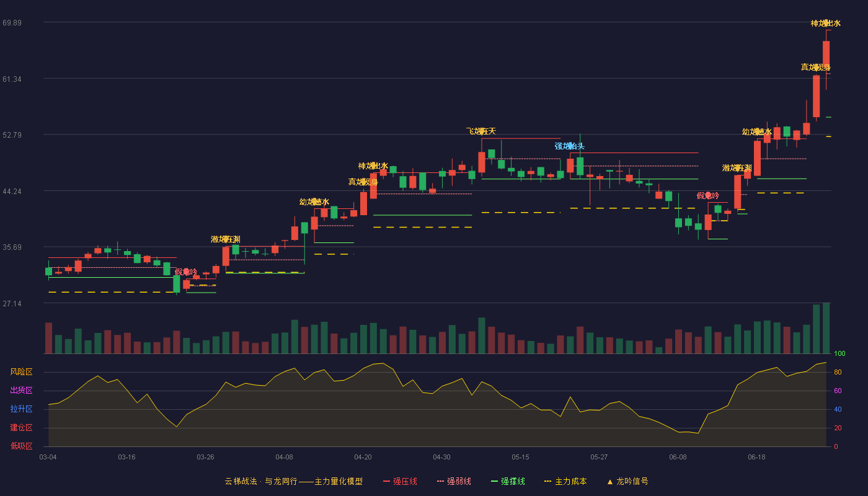Toggle the 龙吟信号 legend entry
This screenshot has width=868, height=496.
627,481
